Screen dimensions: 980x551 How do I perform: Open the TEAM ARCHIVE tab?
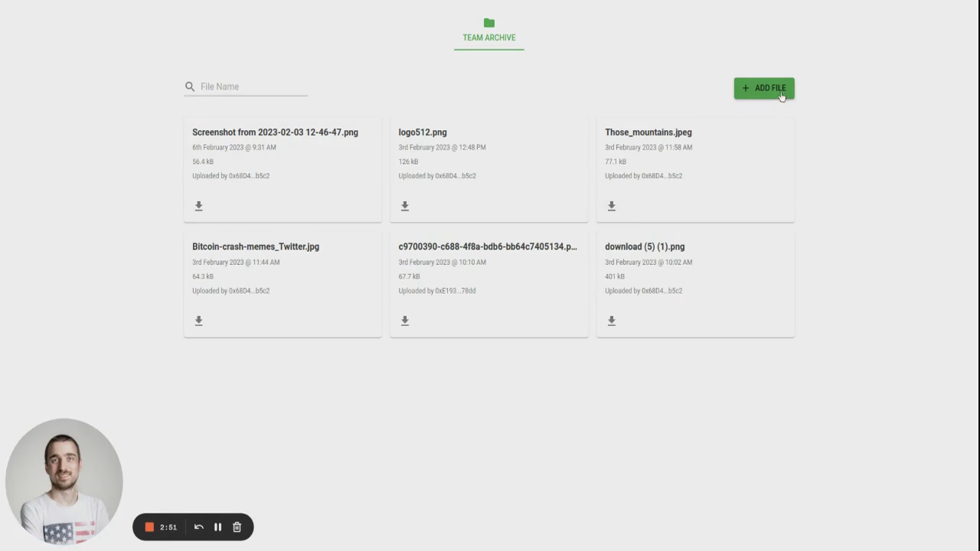point(489,32)
